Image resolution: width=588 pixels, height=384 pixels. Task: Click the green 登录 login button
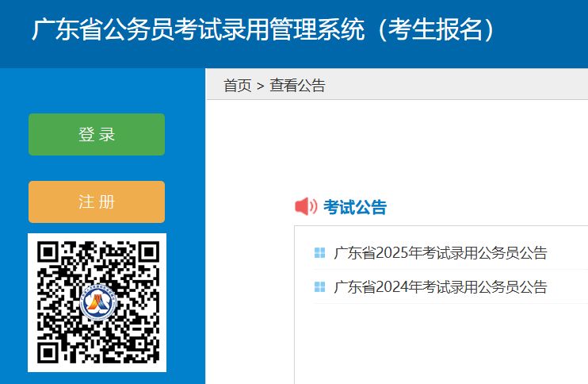97,135
